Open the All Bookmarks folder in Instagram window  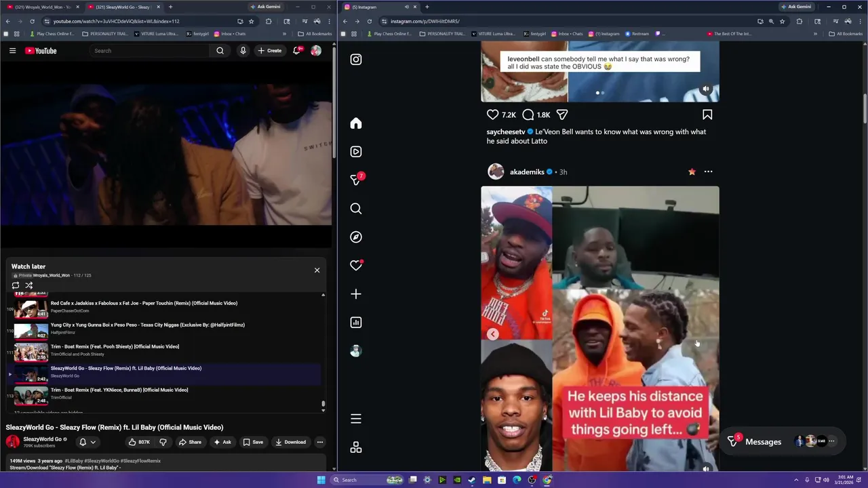846,34
